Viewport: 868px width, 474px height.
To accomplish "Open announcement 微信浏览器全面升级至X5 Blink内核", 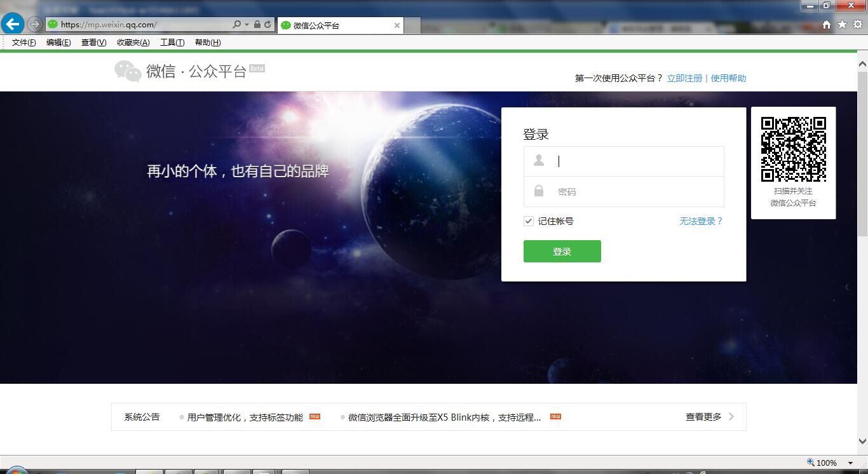I will (x=445, y=417).
